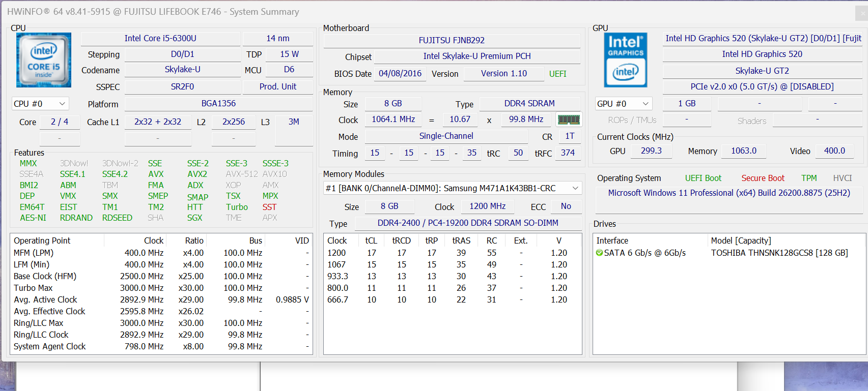This screenshot has width=868, height=391.
Task: Click the UEFI label beside BIOS version
Action: pos(558,74)
